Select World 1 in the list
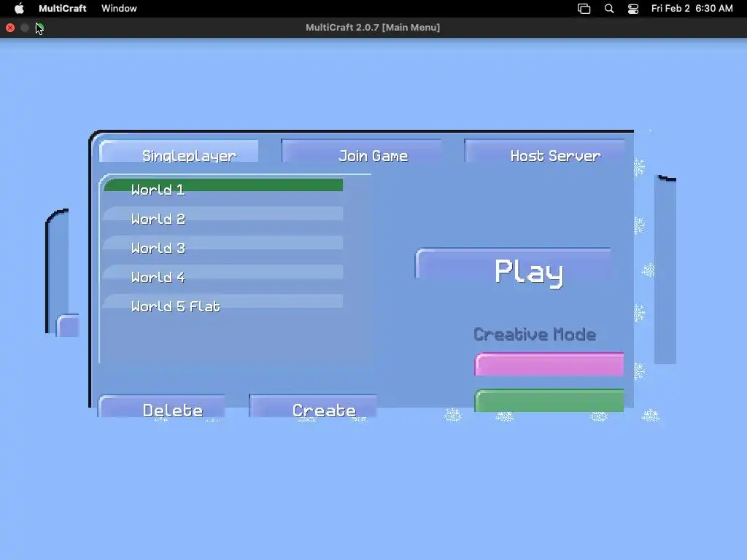Viewport: 747px width, 560px height. tap(223, 189)
